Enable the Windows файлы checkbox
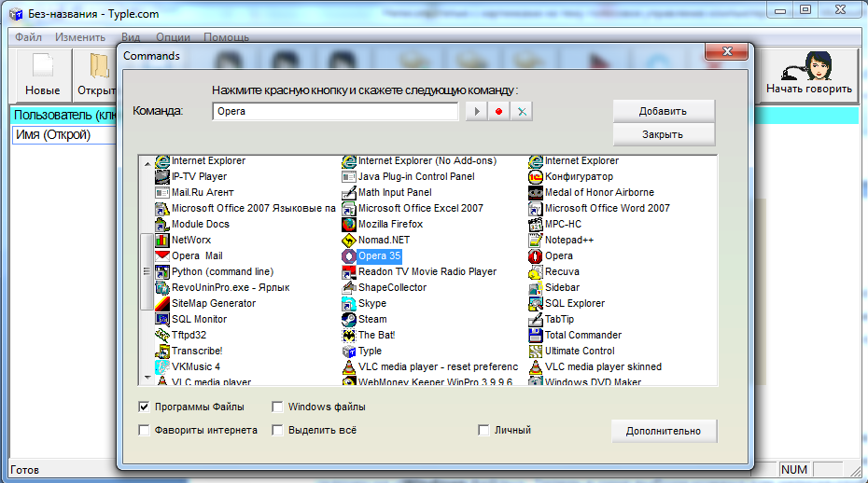This screenshot has height=483, width=868. [x=278, y=407]
